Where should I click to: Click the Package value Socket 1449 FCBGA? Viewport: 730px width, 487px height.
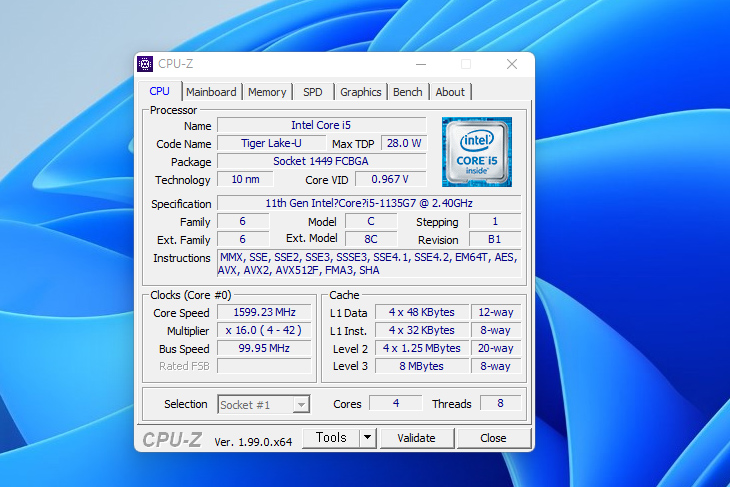321,161
